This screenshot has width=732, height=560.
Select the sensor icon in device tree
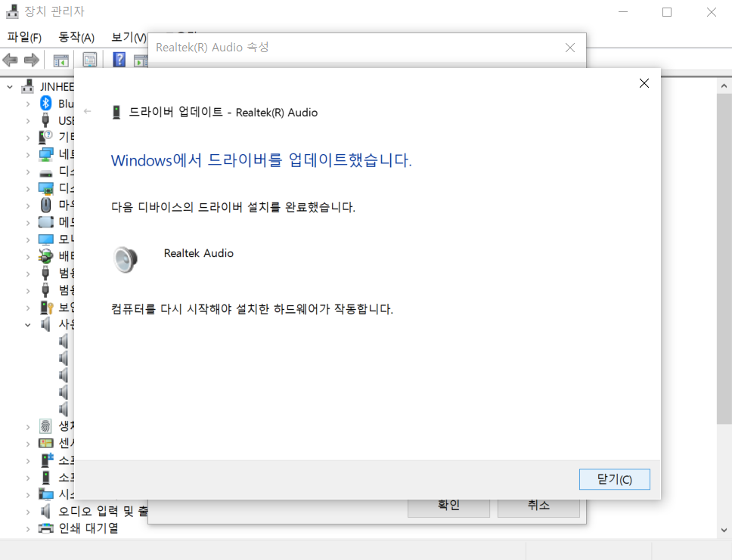coord(45,443)
